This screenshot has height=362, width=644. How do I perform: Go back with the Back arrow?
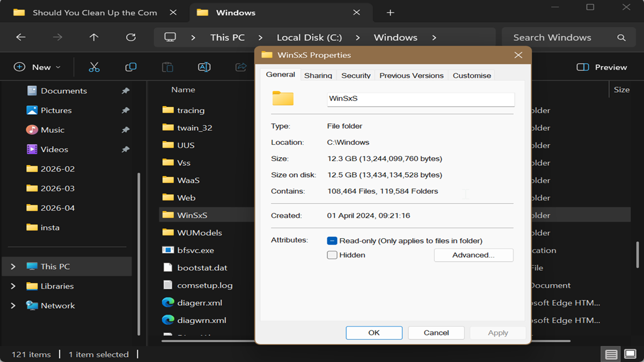pos(20,38)
